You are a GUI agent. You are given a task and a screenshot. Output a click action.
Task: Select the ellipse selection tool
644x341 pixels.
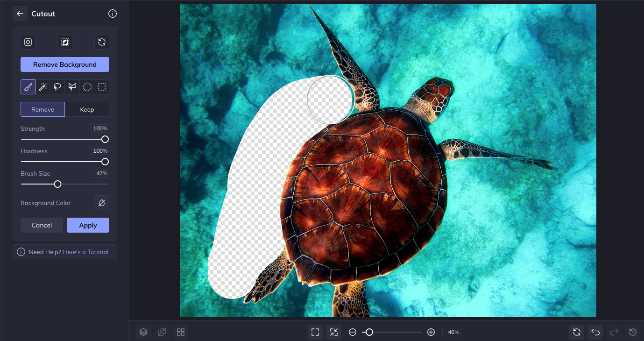[87, 87]
